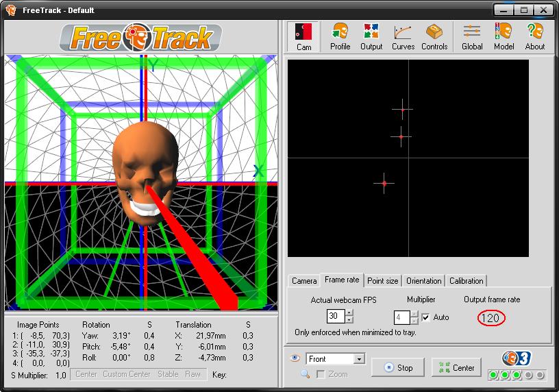559x392 pixels.
Task: Click the second green status light
Action: pyautogui.click(x=505, y=375)
